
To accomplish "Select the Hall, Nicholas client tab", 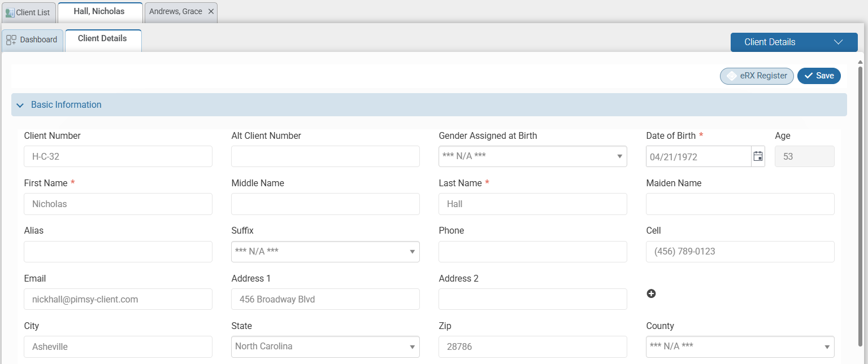I will [99, 10].
